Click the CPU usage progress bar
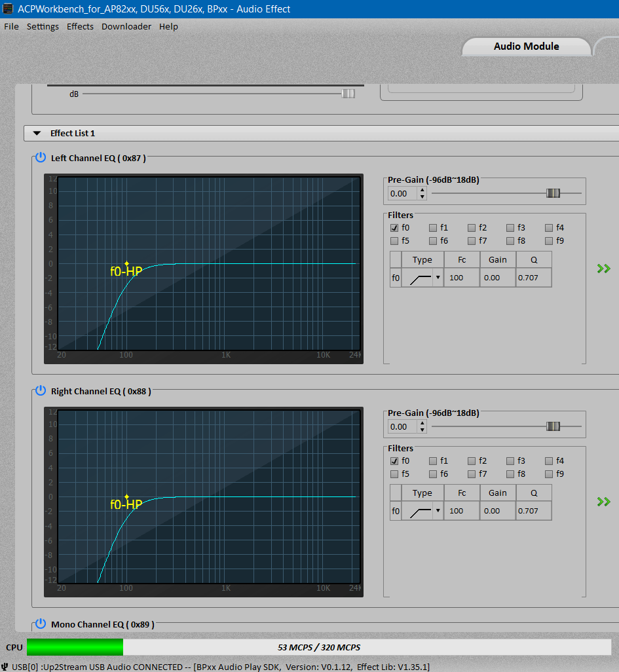619x672 pixels. click(319, 647)
